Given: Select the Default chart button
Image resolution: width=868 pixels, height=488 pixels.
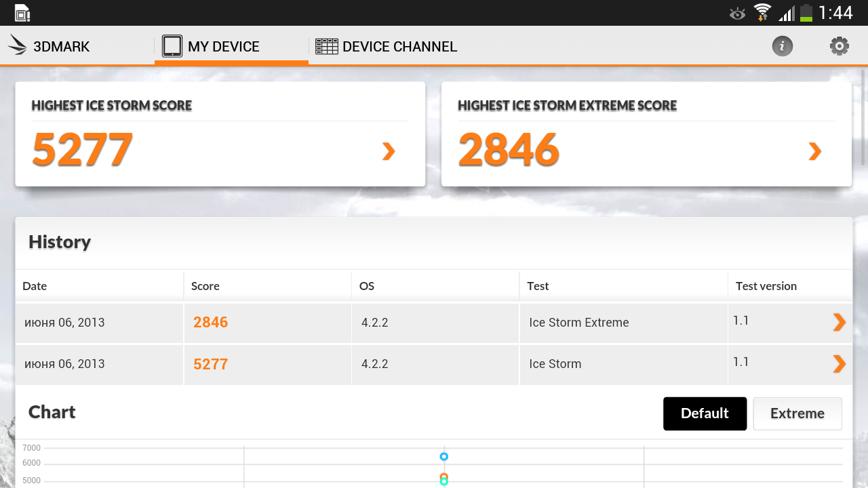Looking at the screenshot, I should click(705, 413).
